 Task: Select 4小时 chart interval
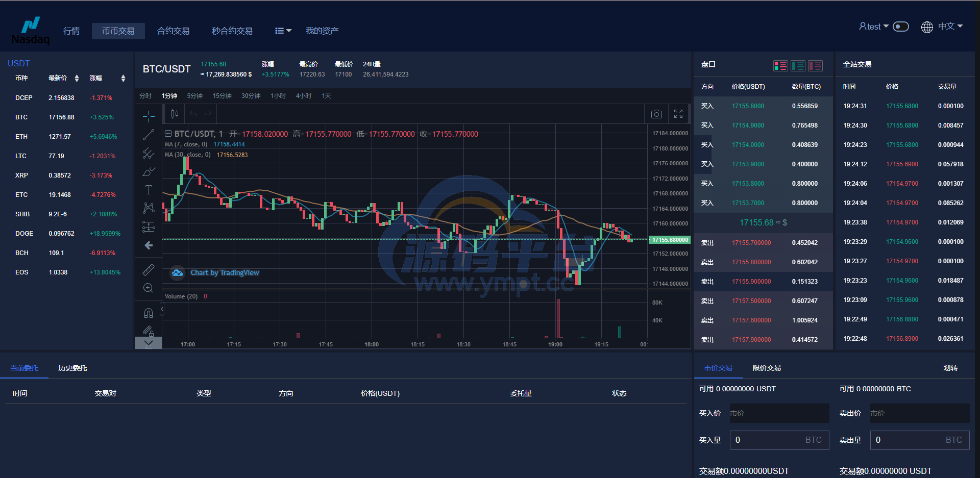coord(304,96)
